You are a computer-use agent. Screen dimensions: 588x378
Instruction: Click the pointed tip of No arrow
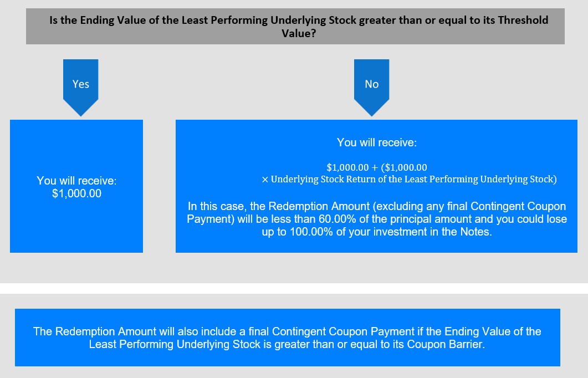click(x=372, y=114)
